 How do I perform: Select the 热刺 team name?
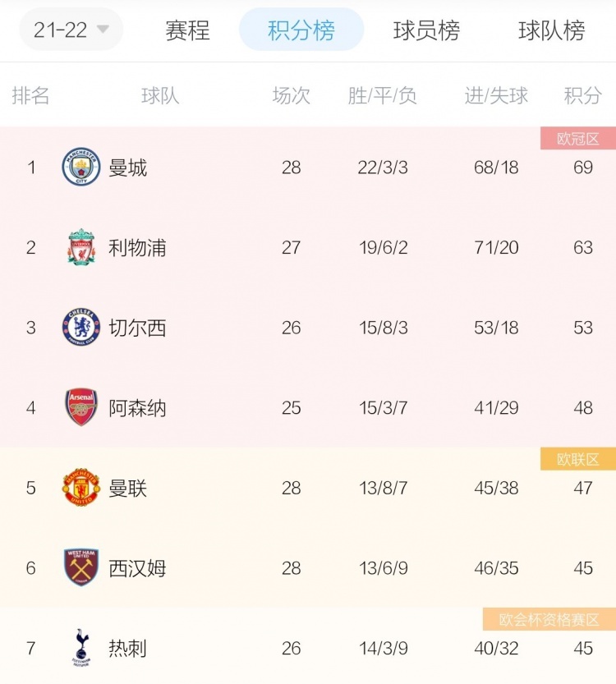128,648
